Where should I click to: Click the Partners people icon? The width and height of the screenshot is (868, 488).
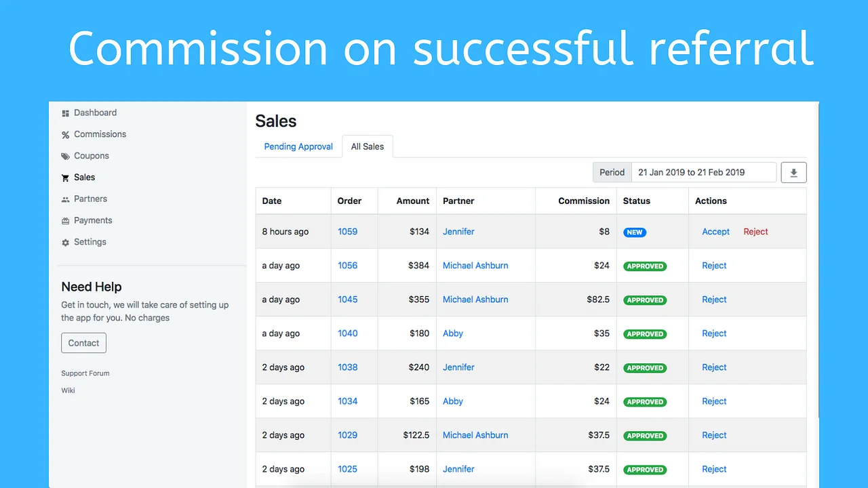click(x=66, y=199)
